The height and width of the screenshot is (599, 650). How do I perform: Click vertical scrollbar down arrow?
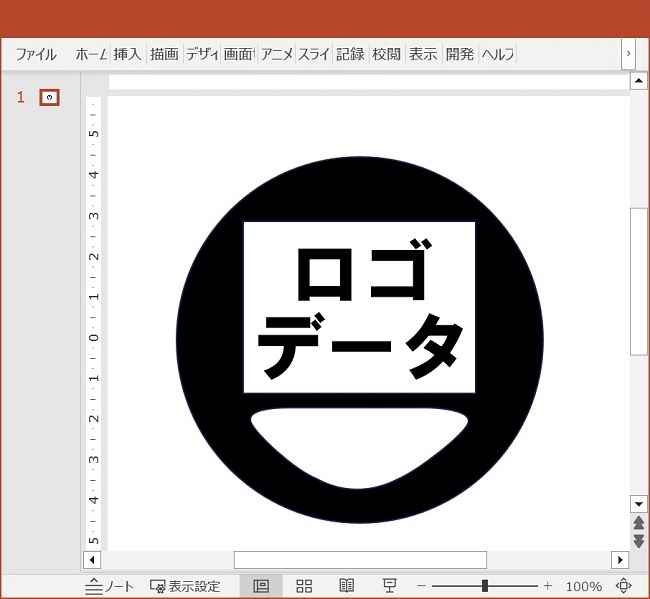tap(639, 503)
